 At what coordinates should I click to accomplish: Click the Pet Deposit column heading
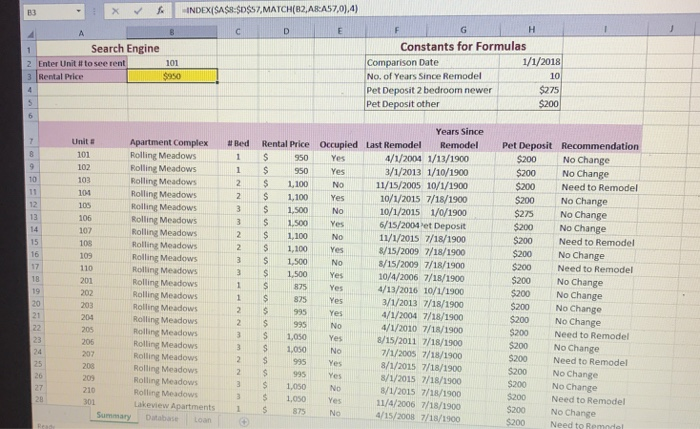pos(527,146)
